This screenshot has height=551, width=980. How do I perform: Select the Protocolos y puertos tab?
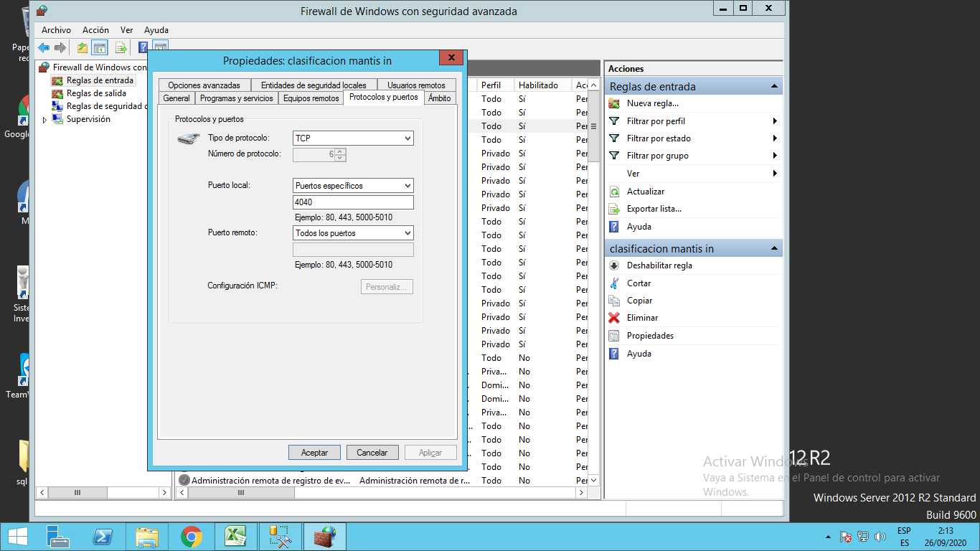(384, 97)
